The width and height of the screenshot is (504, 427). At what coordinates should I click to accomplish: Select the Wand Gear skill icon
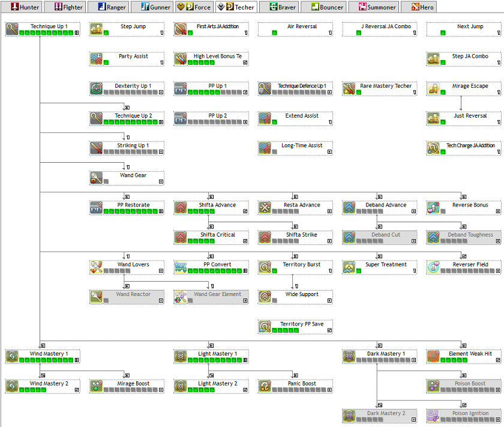pyautogui.click(x=95, y=178)
